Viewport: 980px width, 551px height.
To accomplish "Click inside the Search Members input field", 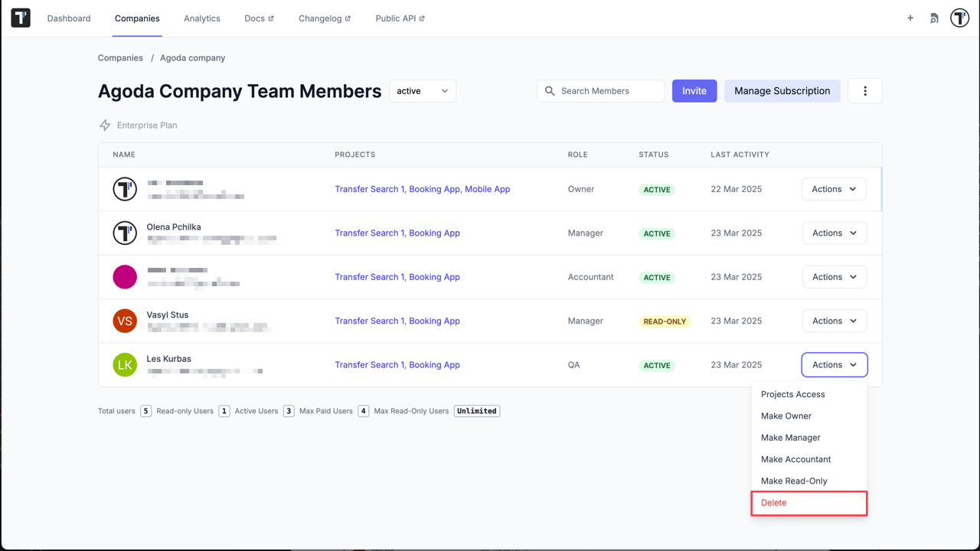I will tap(605, 90).
